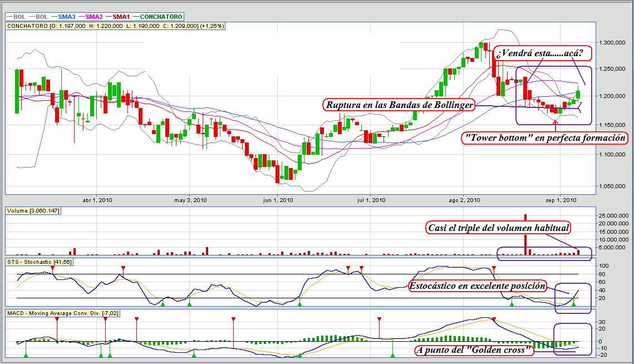This screenshot has width=634, height=364.
Task: Click the 1.300,000 price axis label
Action: point(612,42)
